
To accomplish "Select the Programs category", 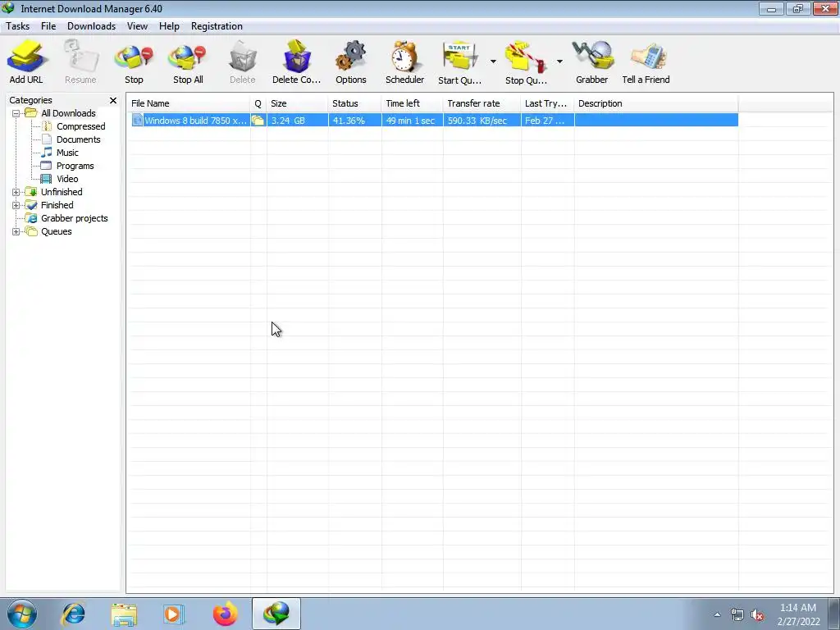I will pos(75,166).
